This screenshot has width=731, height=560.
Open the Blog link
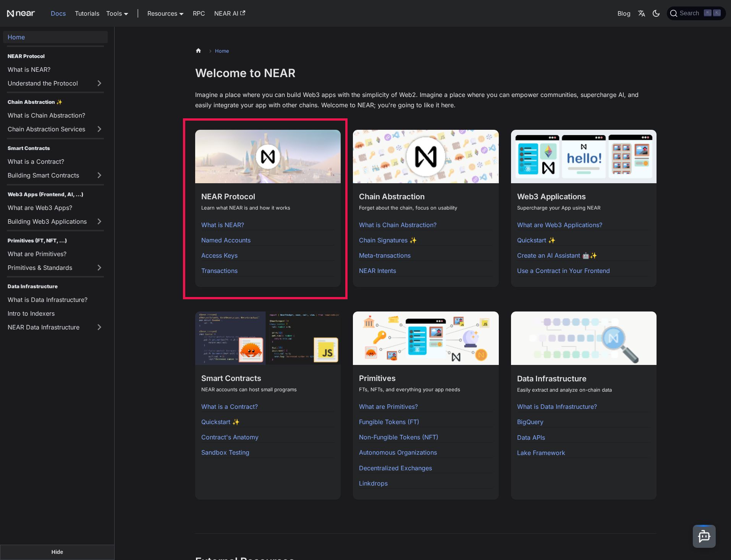tap(624, 13)
